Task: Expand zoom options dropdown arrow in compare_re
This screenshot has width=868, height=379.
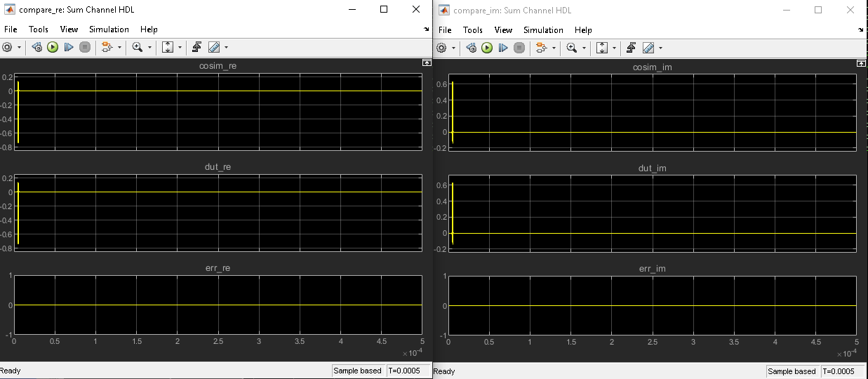Action: pos(149,48)
